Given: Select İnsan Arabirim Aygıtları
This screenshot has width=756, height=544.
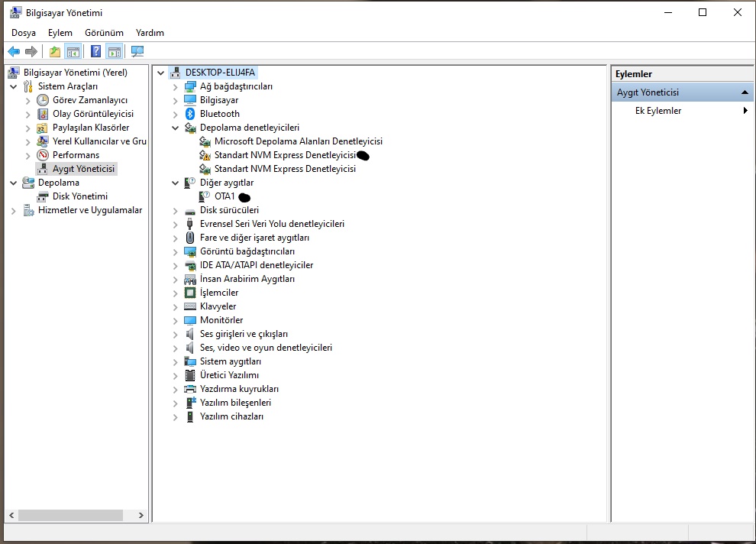Looking at the screenshot, I should click(x=247, y=279).
